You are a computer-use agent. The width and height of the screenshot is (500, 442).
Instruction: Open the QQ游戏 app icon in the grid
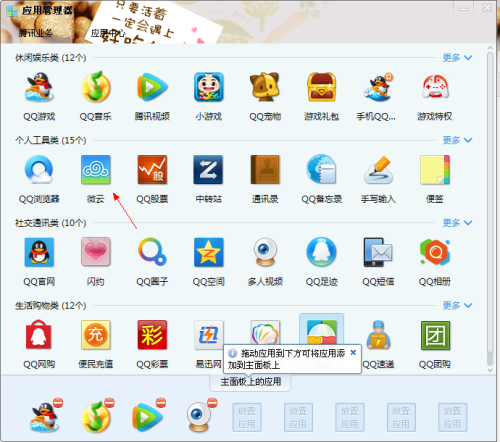coord(39,88)
